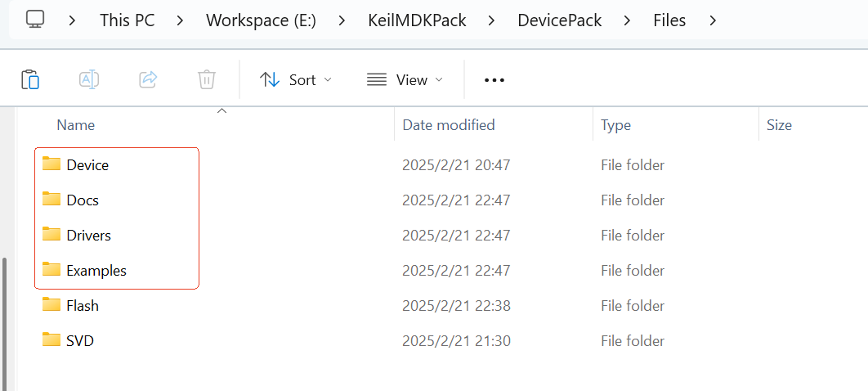868x391 pixels.
Task: Expand the chevron after Files breadcrumb
Action: pyautogui.click(x=714, y=20)
